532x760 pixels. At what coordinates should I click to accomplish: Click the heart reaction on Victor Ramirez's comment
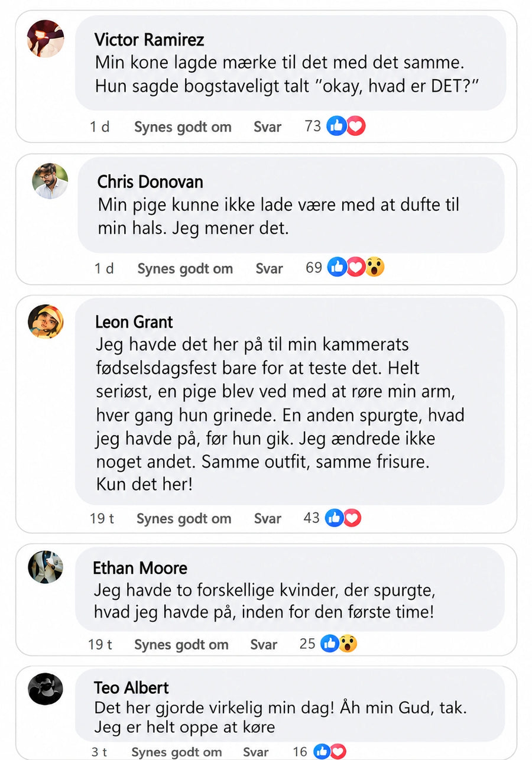tap(356, 126)
